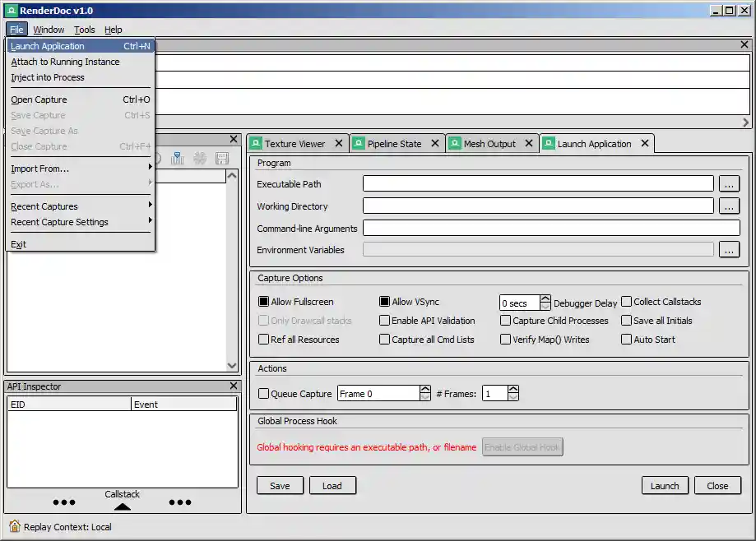This screenshot has height=541, width=756.
Task: Expand the Callstack section arrow
Action: click(122, 506)
